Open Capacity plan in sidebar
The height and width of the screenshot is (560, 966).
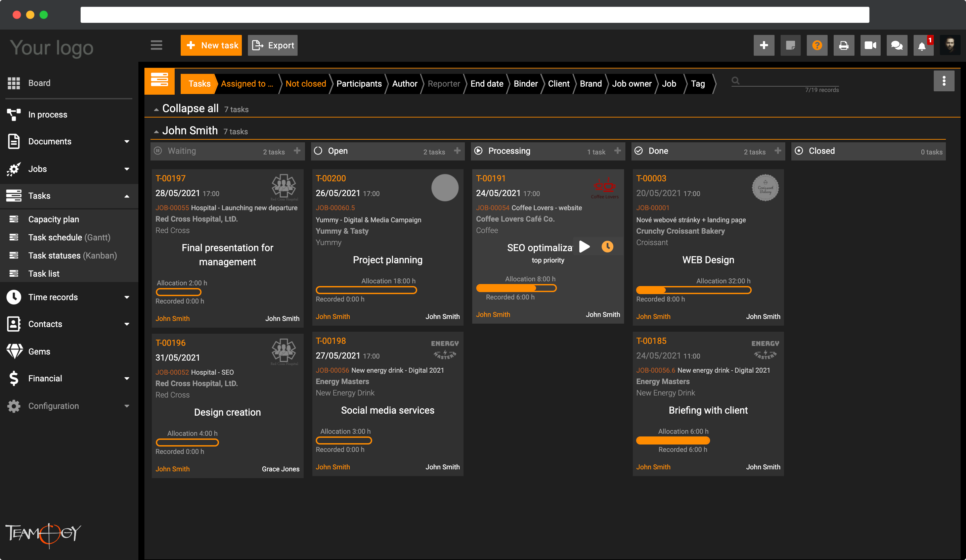click(54, 219)
